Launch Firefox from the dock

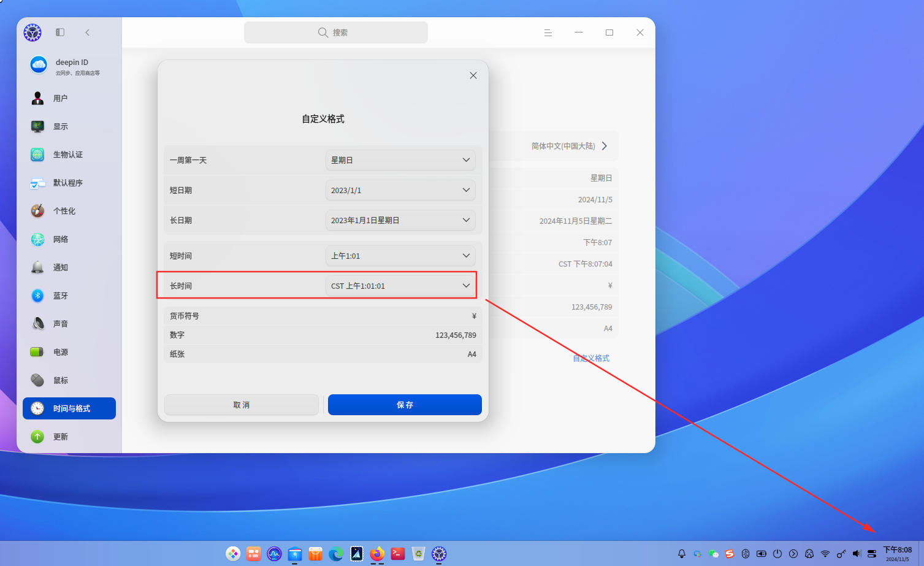pos(377,554)
